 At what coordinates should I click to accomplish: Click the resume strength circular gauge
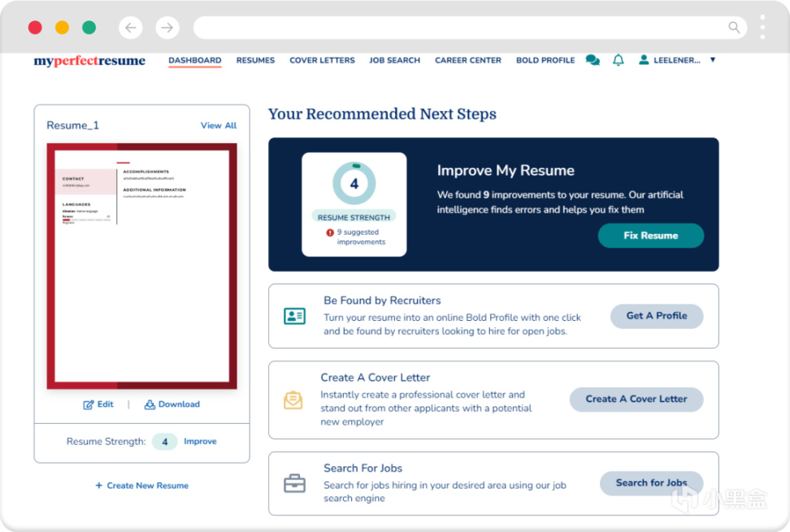click(354, 184)
